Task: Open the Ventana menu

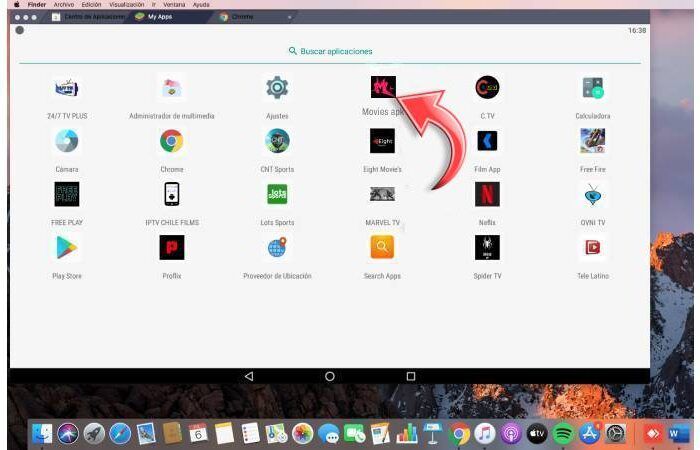Action: tap(174, 4)
